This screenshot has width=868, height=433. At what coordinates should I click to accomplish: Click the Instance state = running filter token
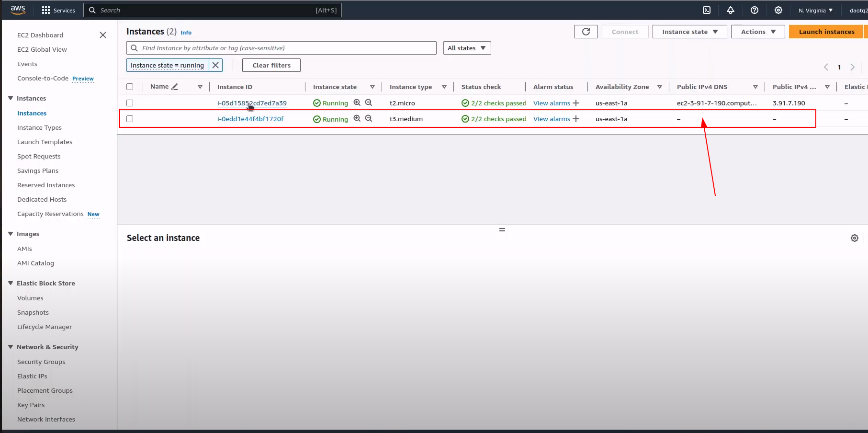(x=167, y=65)
